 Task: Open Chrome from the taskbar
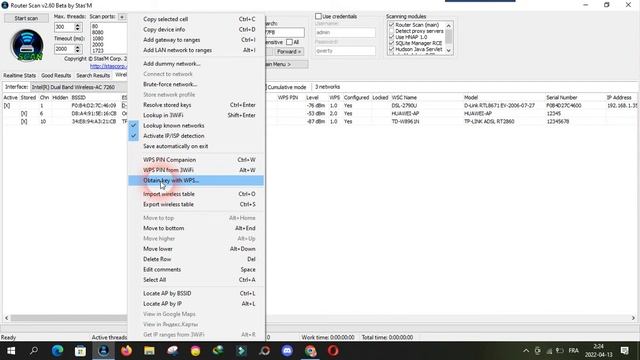pyautogui.click(x=310, y=351)
